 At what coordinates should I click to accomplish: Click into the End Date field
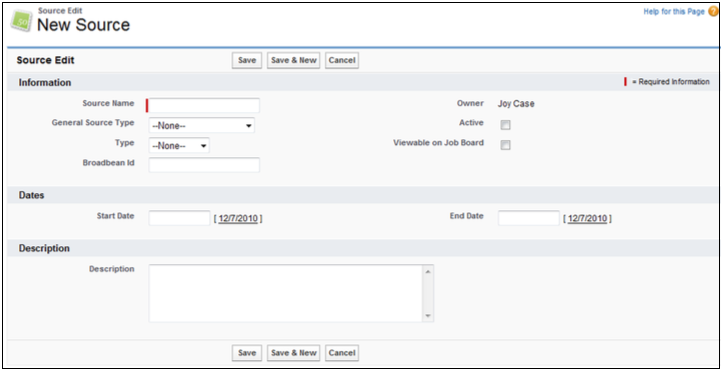tap(529, 218)
